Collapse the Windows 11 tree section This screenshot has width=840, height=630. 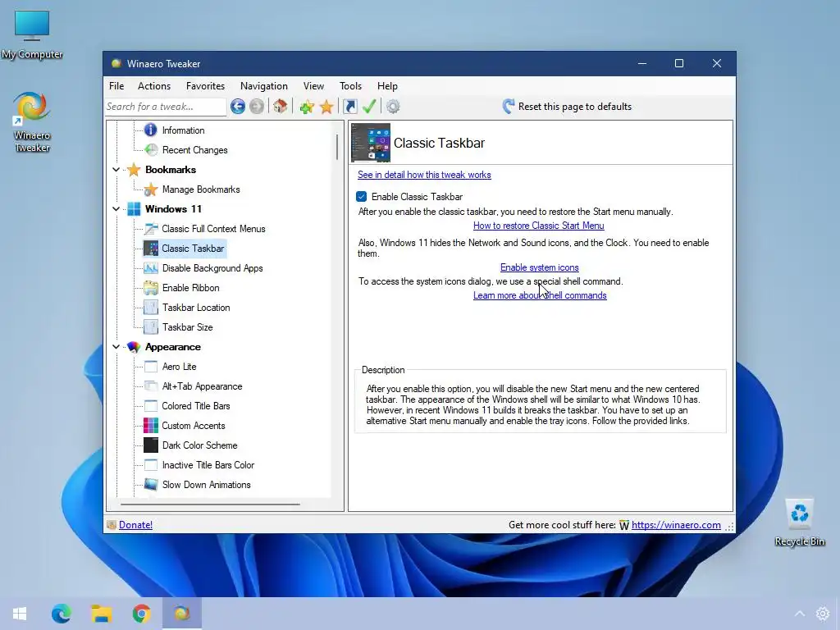point(116,209)
